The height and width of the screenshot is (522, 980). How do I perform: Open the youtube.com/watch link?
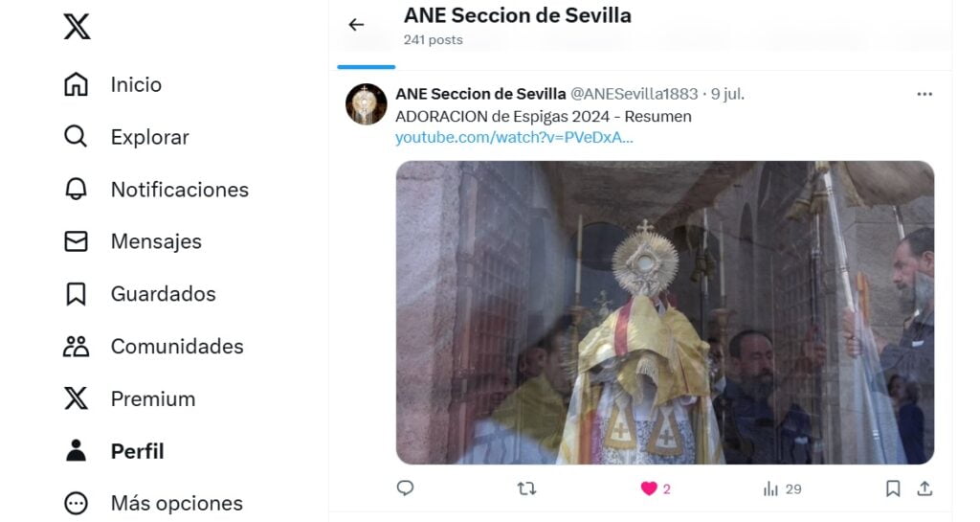pyautogui.click(x=514, y=138)
